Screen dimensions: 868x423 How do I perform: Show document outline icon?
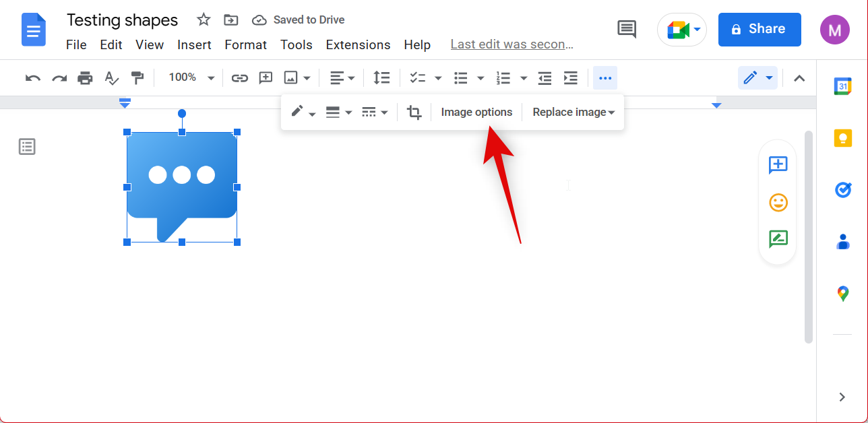click(27, 147)
